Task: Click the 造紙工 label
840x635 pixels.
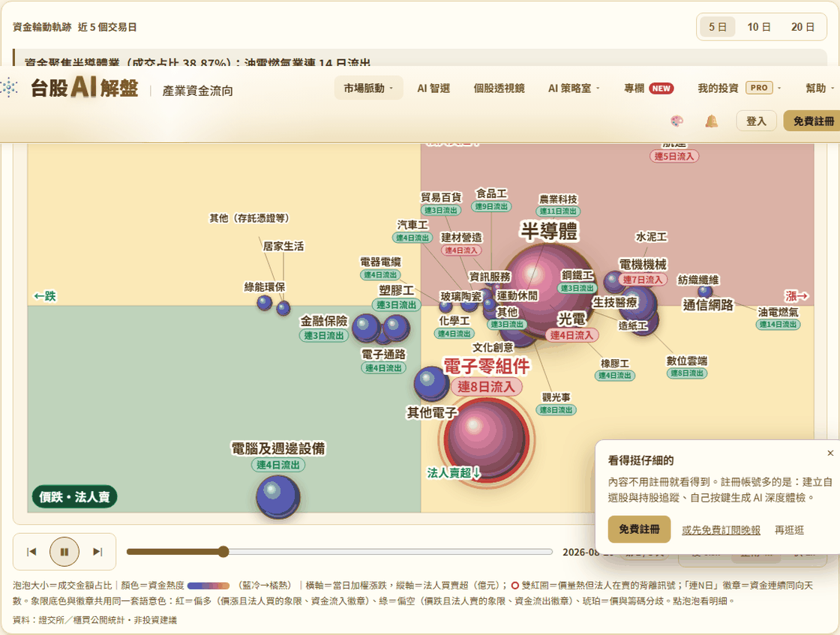Action: [633, 325]
